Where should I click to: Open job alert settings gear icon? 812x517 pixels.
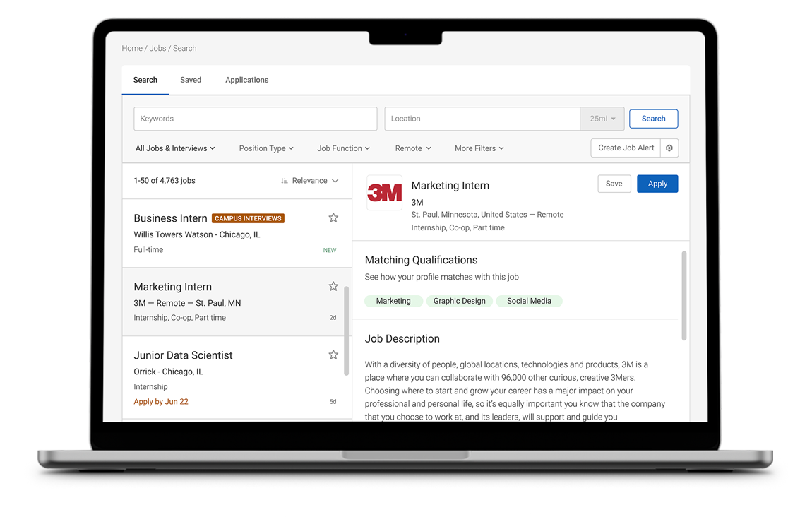669,148
